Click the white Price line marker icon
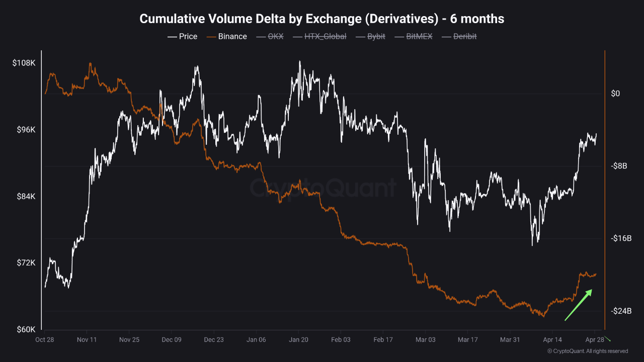The image size is (644, 362). pyautogui.click(x=172, y=36)
